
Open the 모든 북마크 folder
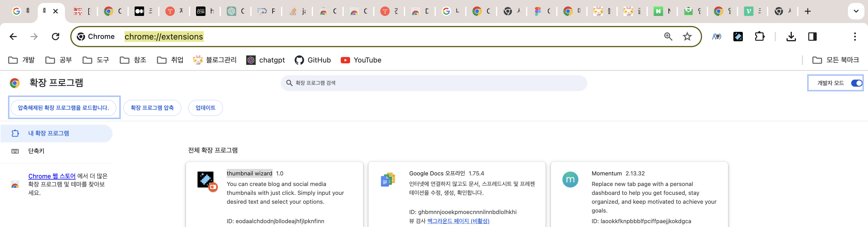pos(835,60)
